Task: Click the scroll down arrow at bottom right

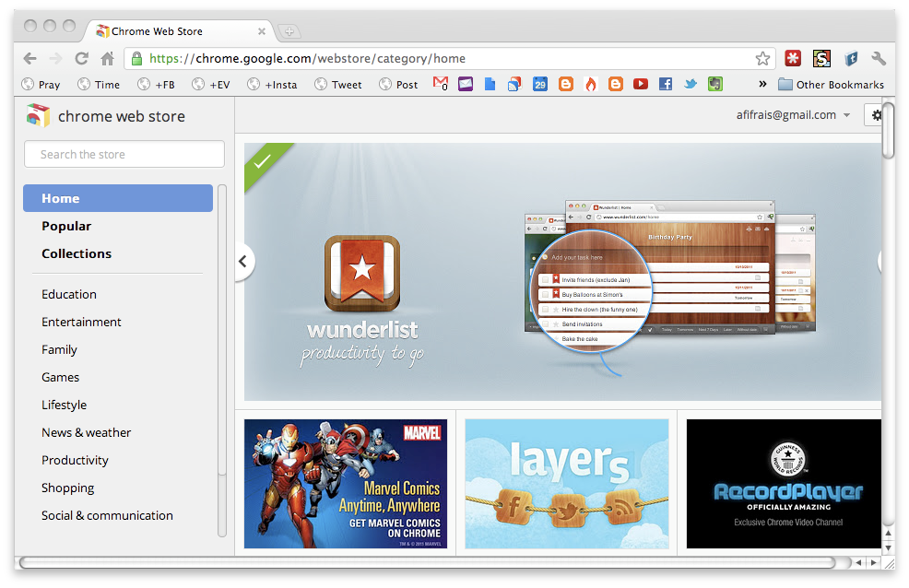Action: pos(888,548)
